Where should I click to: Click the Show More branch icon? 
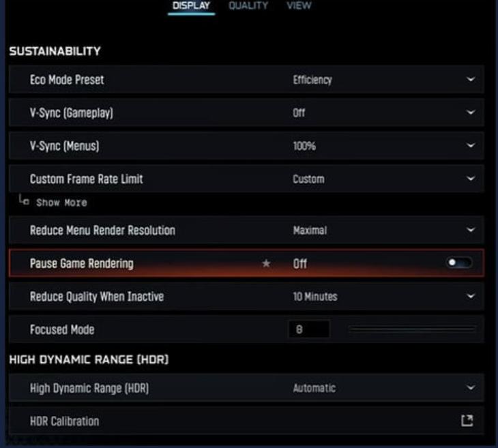24,200
